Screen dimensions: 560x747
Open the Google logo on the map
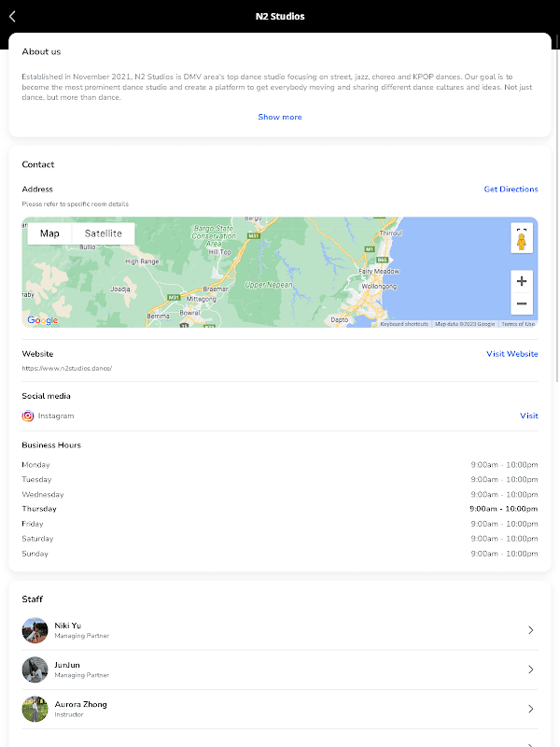tap(42, 320)
